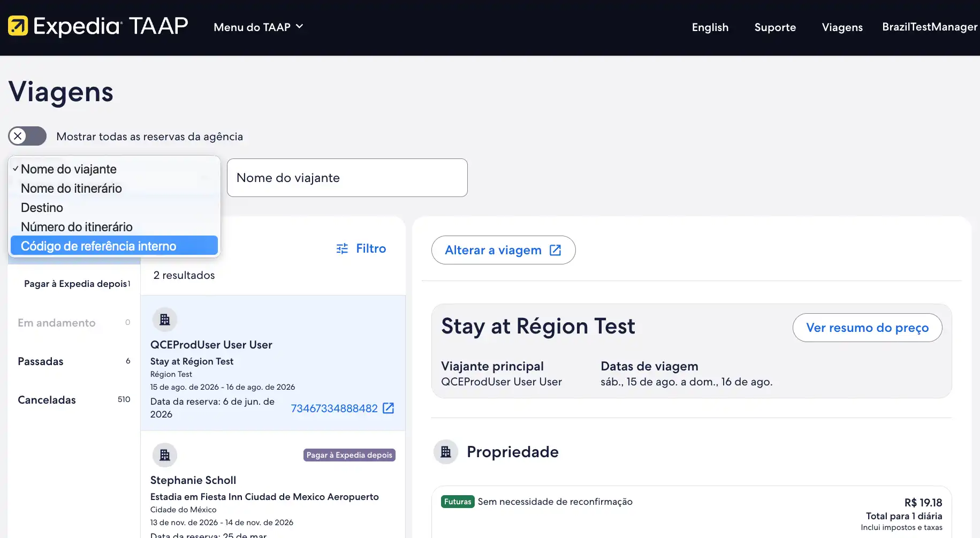
Task: Open the Suporte link
Action: 775,27
